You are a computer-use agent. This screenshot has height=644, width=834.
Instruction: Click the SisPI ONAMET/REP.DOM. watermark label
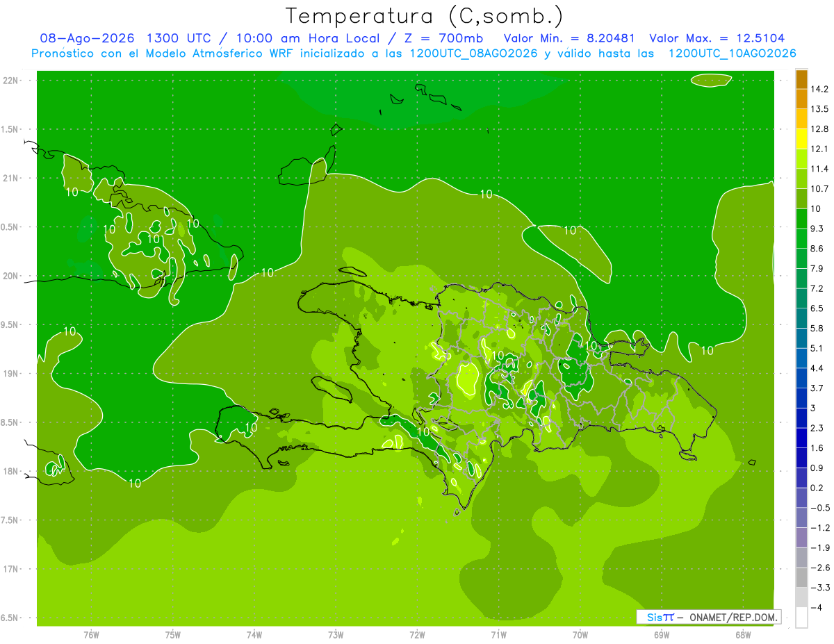tap(708, 617)
